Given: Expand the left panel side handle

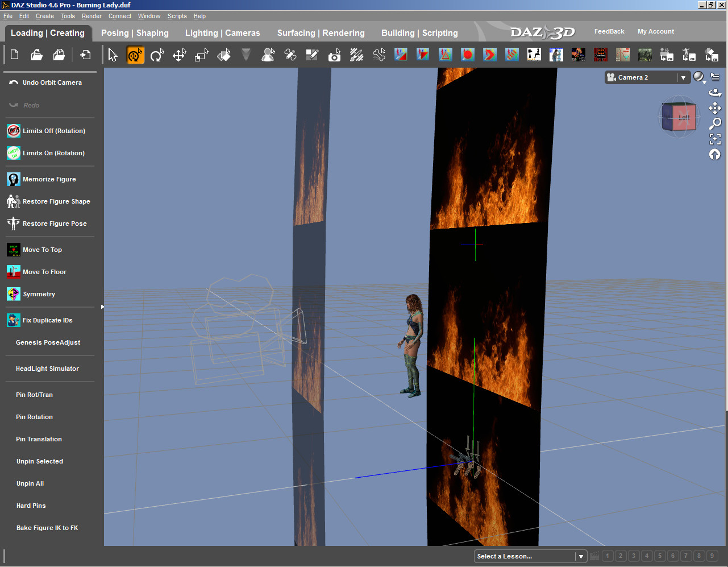Looking at the screenshot, I should (x=102, y=307).
